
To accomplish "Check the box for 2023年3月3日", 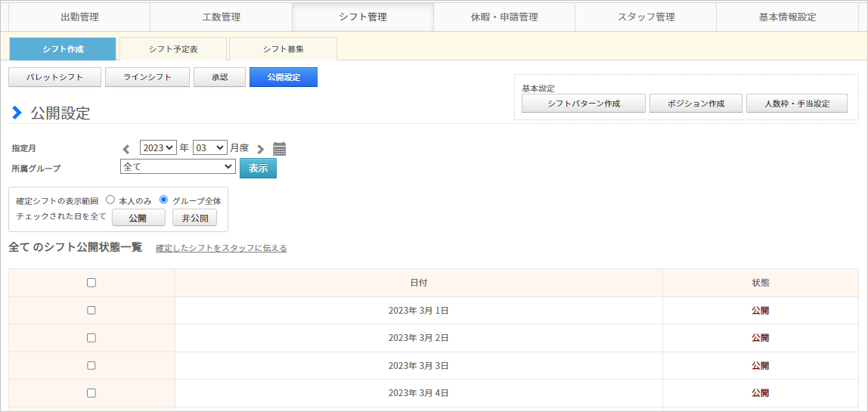I will pos(91,365).
